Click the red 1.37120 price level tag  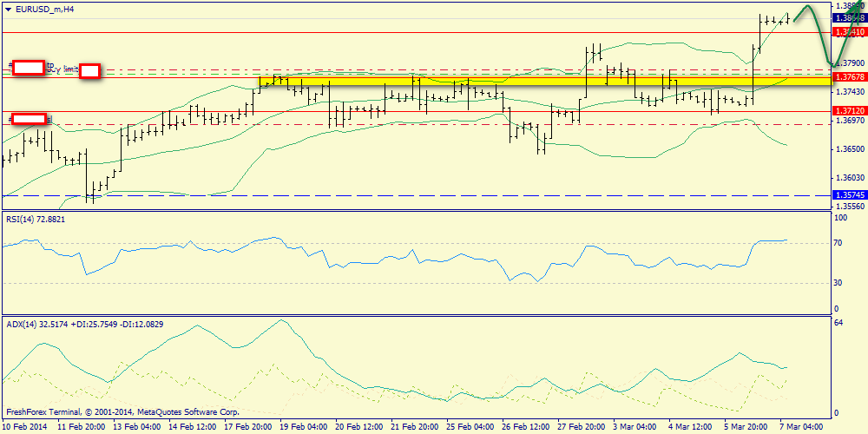(x=849, y=111)
